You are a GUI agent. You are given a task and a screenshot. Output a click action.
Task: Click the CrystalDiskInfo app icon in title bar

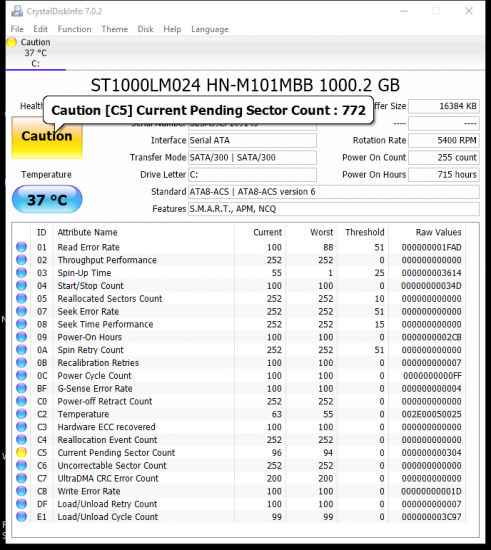point(16,11)
